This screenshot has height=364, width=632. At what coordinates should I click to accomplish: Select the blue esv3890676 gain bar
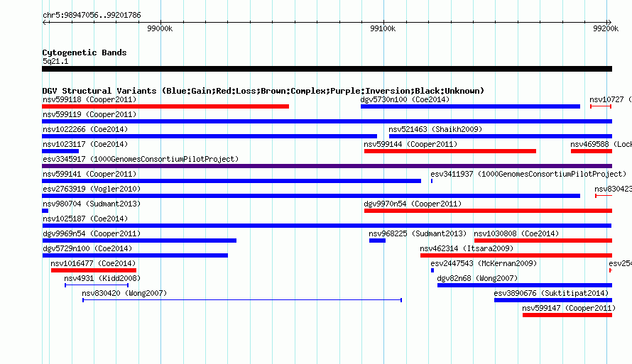click(553, 300)
